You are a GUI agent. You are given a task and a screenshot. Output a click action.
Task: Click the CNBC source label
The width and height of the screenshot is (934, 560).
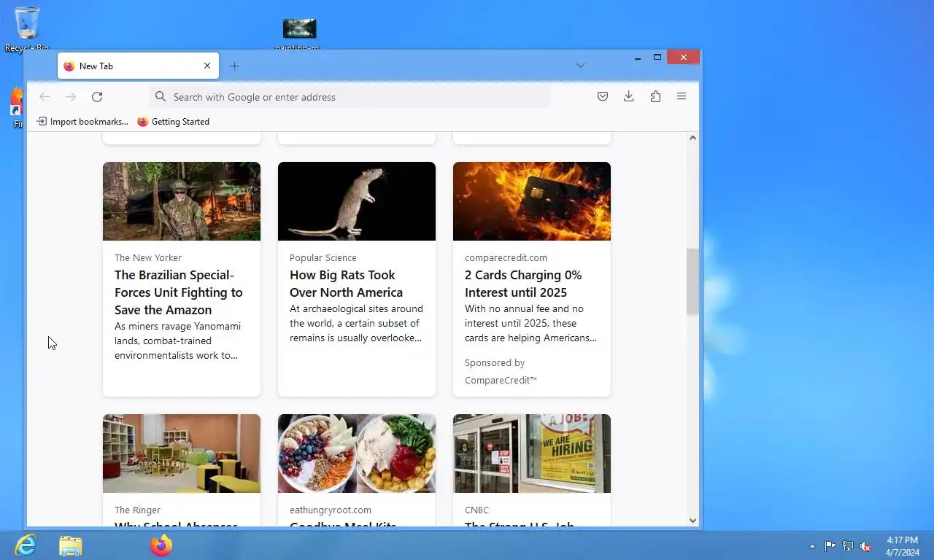point(477,510)
